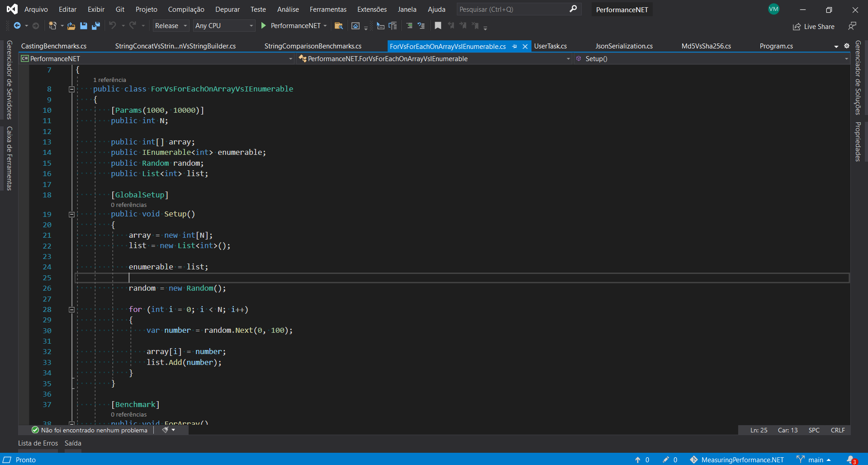The width and height of the screenshot is (868, 465).
Task: Click MeasuringPerformance.NET repository in status bar
Action: pos(737,460)
